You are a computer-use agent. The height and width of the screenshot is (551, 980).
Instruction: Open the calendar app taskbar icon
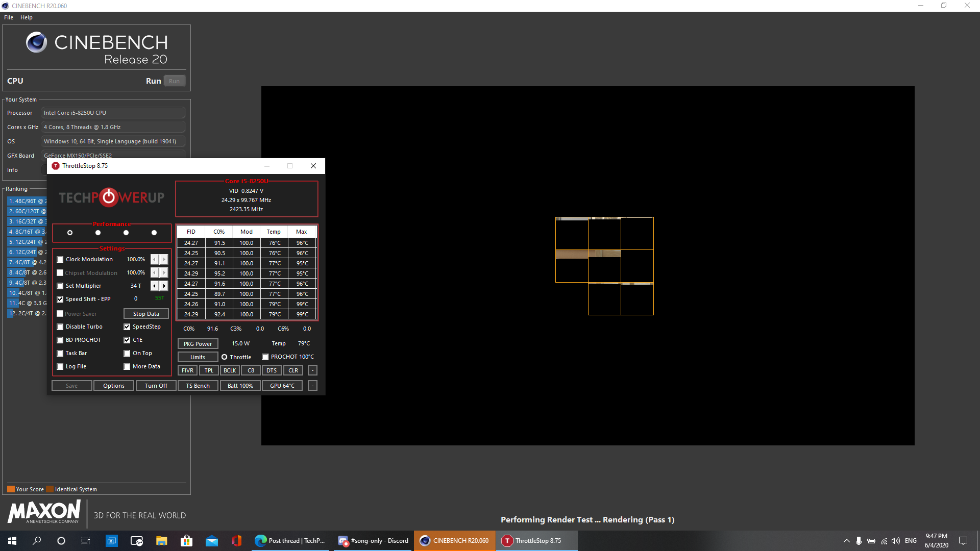point(111,541)
